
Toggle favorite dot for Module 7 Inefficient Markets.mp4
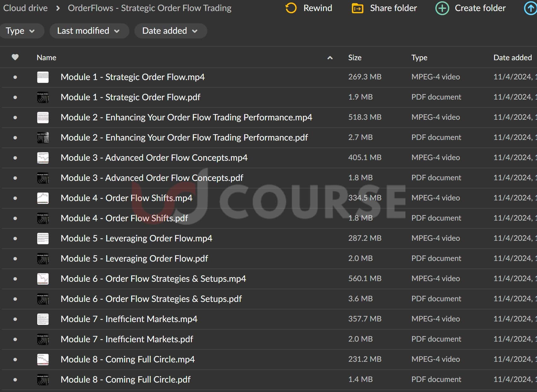(15, 319)
